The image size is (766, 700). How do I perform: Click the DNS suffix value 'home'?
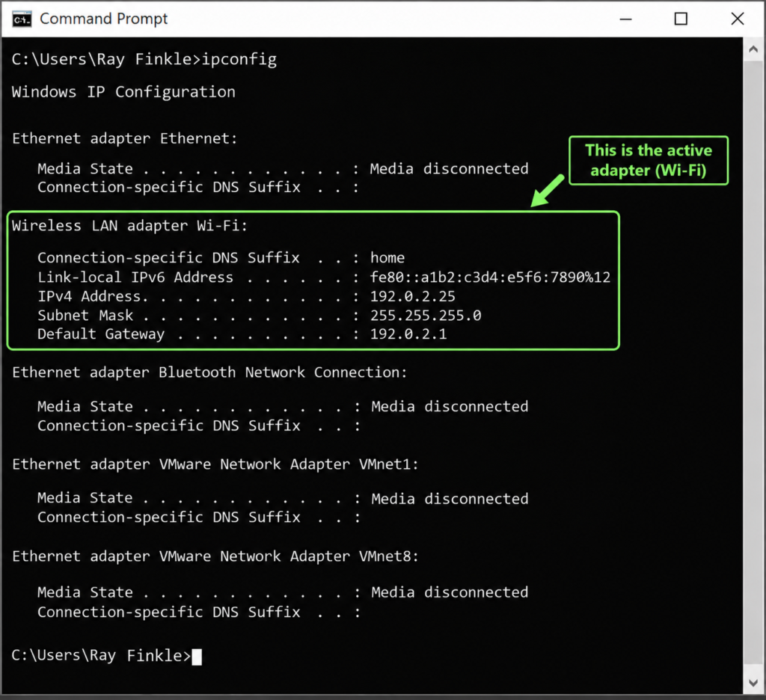click(387, 257)
